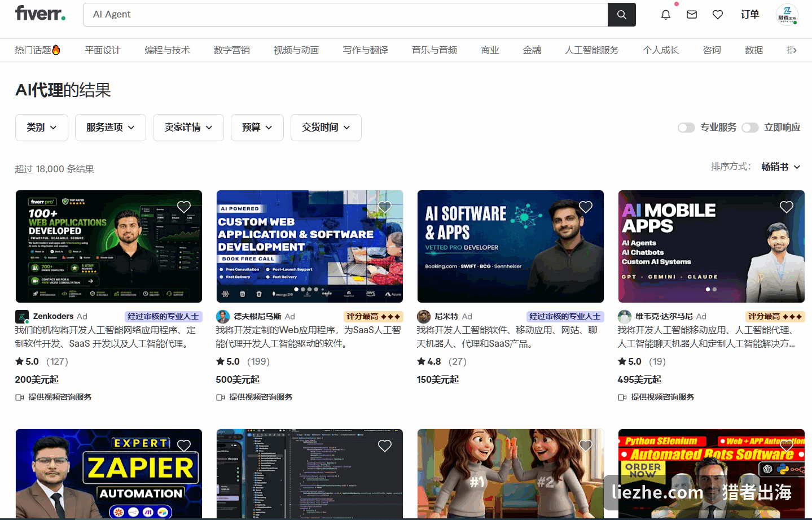
Task: Expand the 服务选项 filter dropdown
Action: point(111,128)
